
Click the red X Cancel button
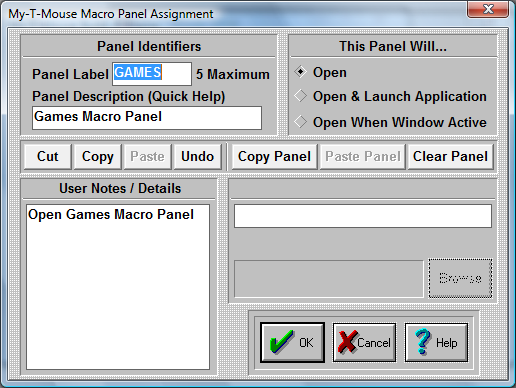point(364,342)
